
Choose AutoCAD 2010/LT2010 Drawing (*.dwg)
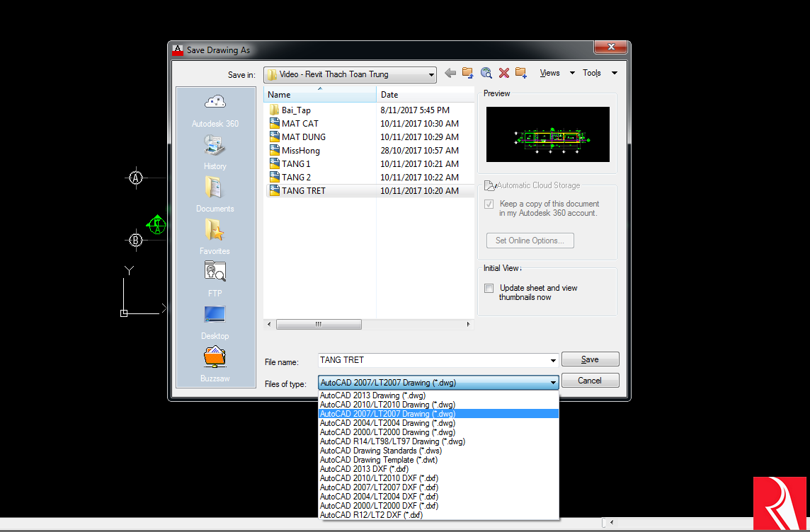click(438, 405)
